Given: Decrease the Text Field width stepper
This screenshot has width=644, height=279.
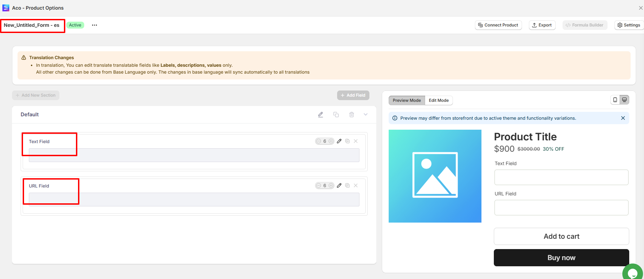Looking at the screenshot, I should (319, 141).
